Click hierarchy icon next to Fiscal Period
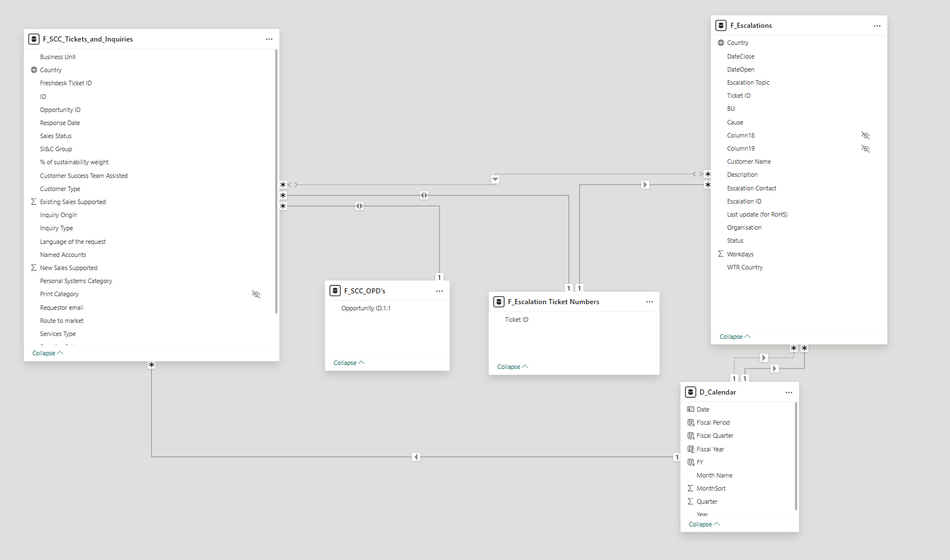Image resolution: width=950 pixels, height=560 pixels. [691, 422]
